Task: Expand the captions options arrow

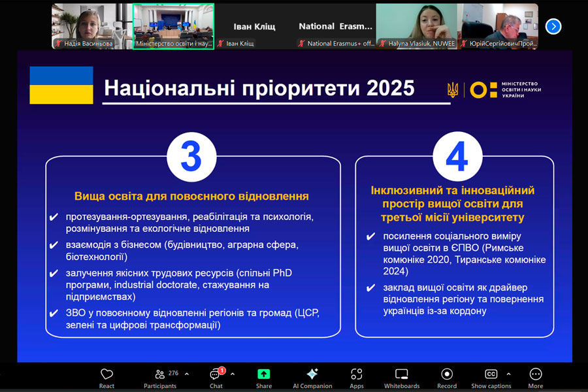Action: [508, 374]
